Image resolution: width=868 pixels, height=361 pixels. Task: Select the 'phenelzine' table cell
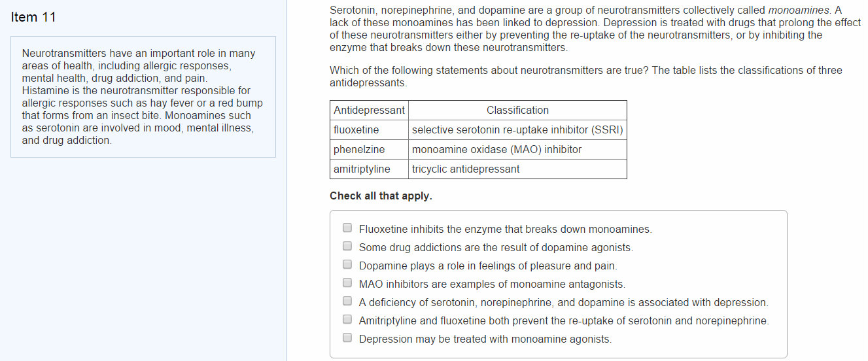[370, 150]
